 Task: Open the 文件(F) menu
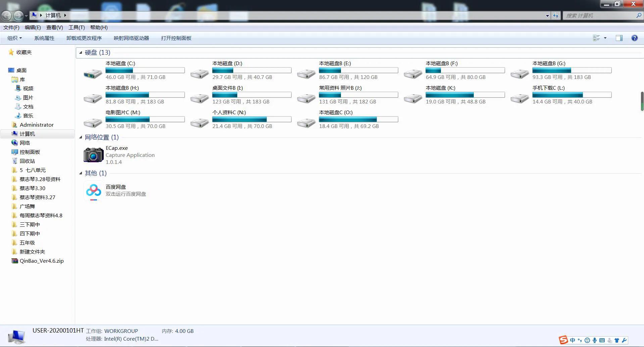coord(11,28)
